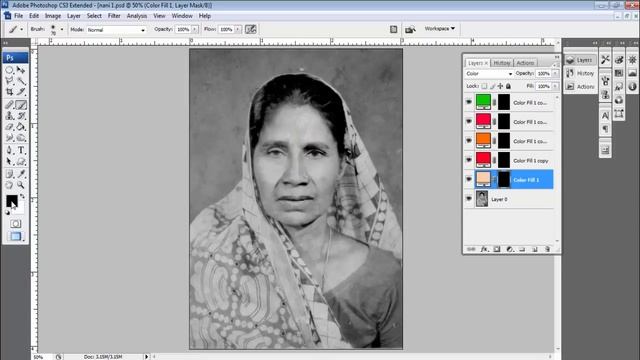
Task: Hide Layer 0 visibility eye
Action: 469,199
